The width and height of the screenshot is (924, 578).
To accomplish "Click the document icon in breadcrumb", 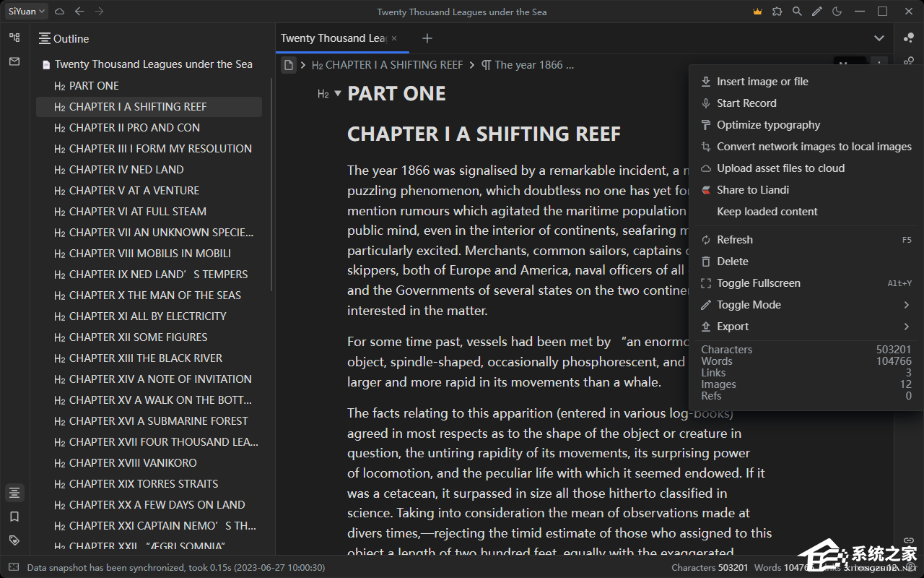I will click(289, 65).
